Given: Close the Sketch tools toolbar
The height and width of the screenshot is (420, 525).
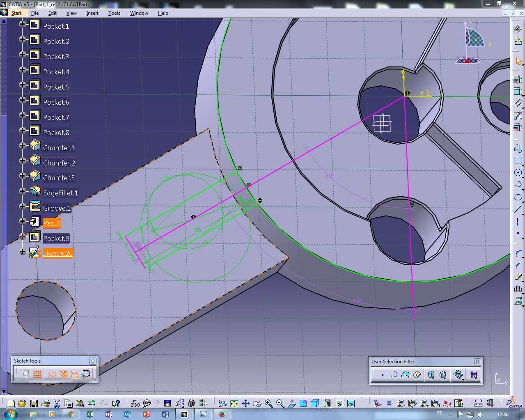Looking at the screenshot, I should coord(93,361).
